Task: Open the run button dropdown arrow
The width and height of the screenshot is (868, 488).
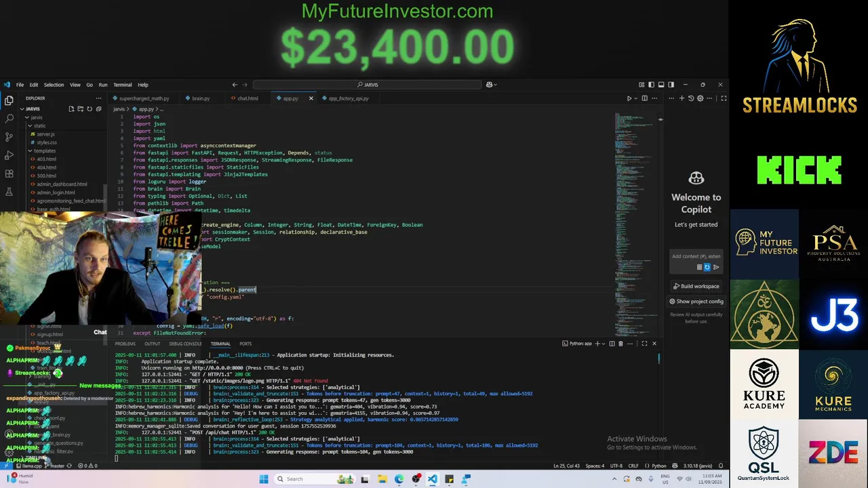Action: coord(636,98)
